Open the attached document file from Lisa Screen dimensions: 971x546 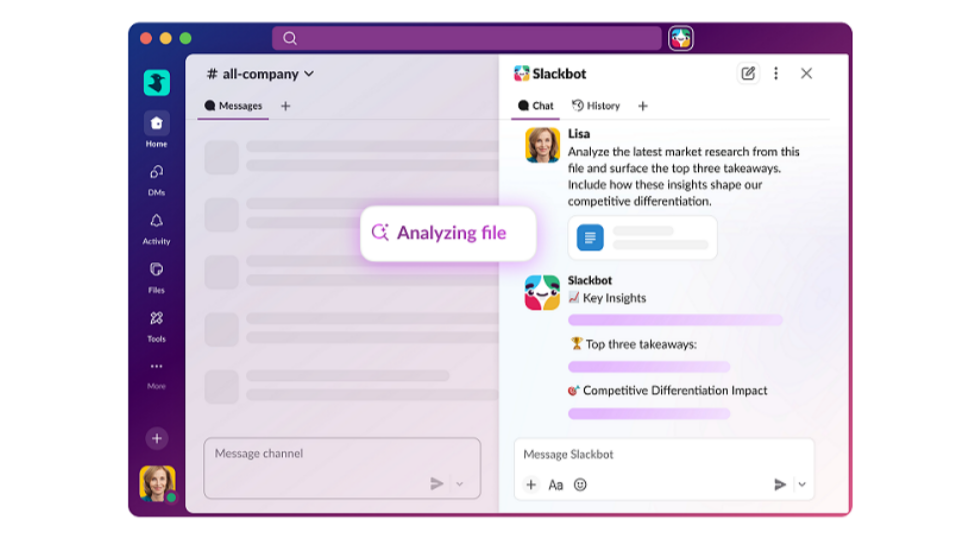click(x=642, y=238)
